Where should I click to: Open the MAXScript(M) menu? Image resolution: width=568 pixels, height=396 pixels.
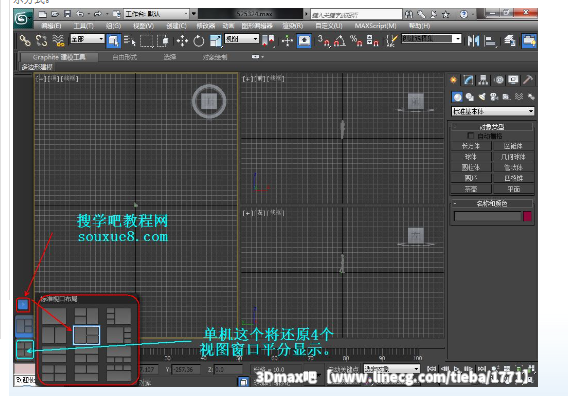click(x=375, y=26)
